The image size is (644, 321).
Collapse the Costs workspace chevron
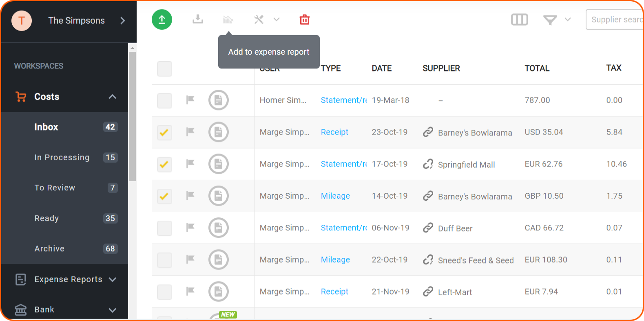pyautogui.click(x=113, y=97)
